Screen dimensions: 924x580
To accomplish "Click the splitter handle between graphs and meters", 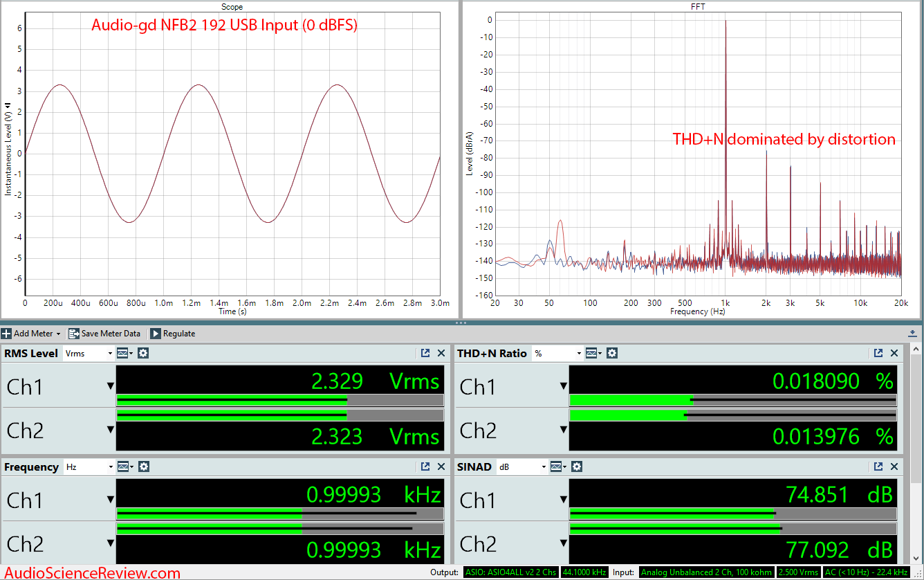I will click(461, 323).
